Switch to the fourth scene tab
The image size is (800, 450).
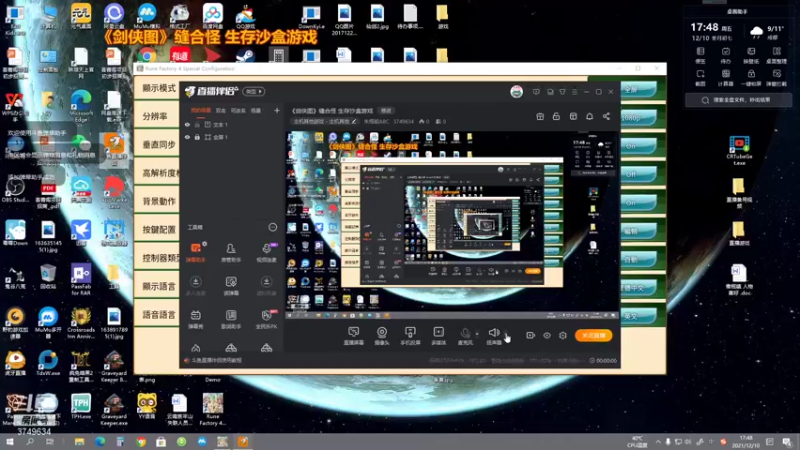coord(256,110)
